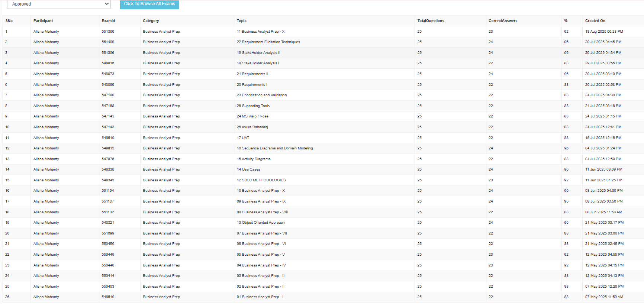
Task: Click the '23 Prioritization and Validation' topic cell
Action: [262, 95]
